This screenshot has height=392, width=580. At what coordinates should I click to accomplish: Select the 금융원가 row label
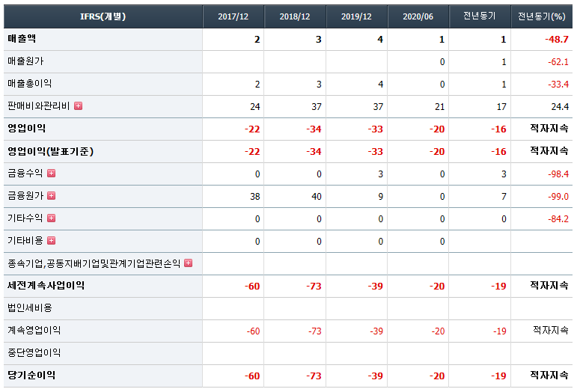(x=25, y=196)
